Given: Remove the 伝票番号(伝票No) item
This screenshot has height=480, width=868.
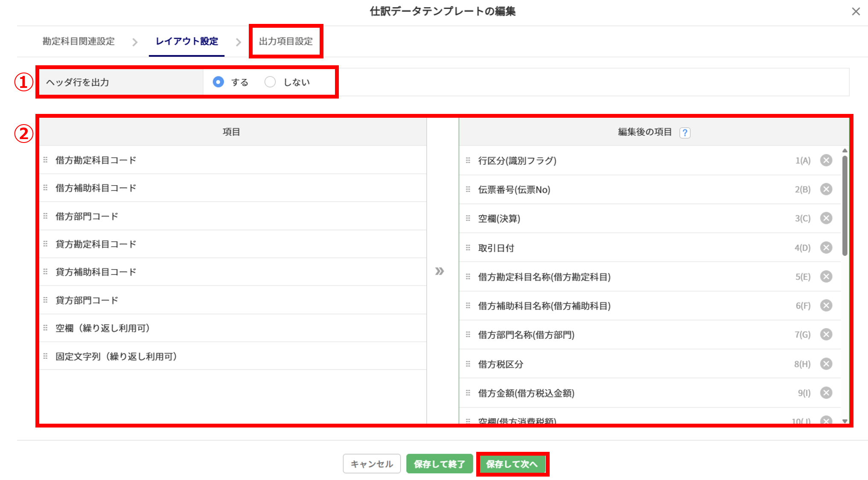Looking at the screenshot, I should pyautogui.click(x=826, y=189).
